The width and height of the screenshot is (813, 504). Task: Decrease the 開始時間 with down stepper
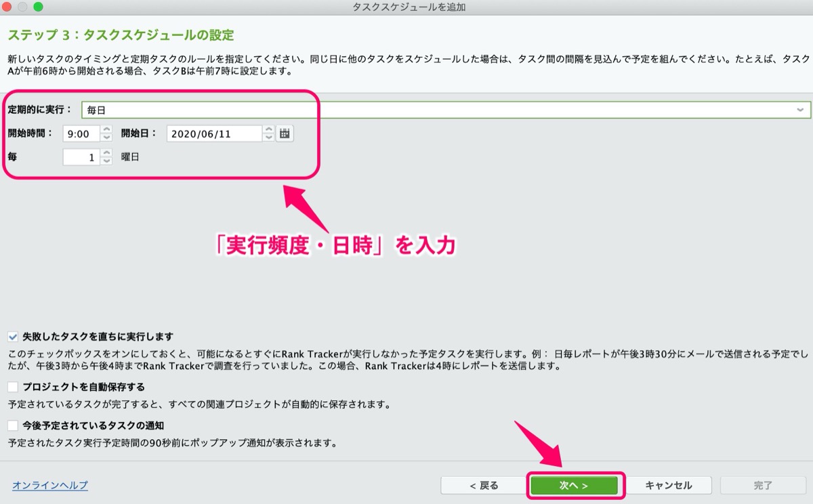106,138
